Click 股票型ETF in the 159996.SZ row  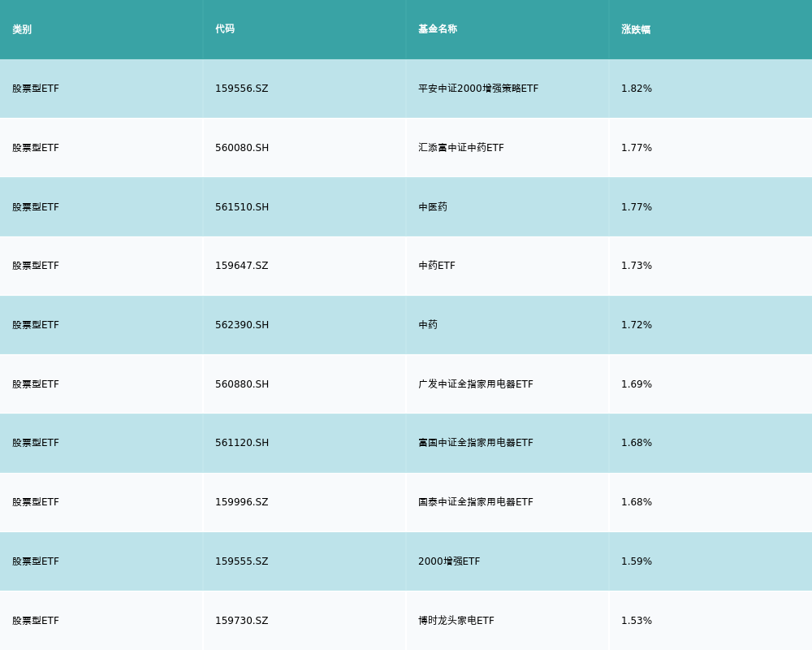coord(36,502)
